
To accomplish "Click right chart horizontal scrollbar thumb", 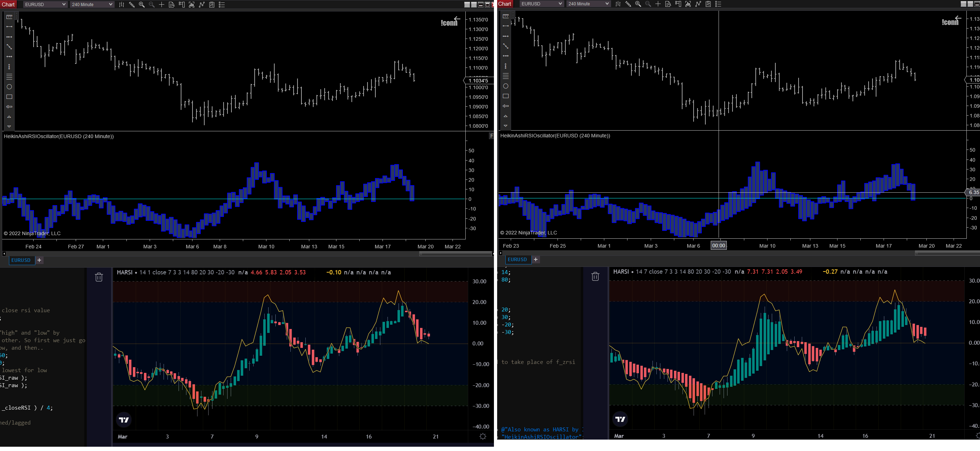I will click(x=947, y=253).
